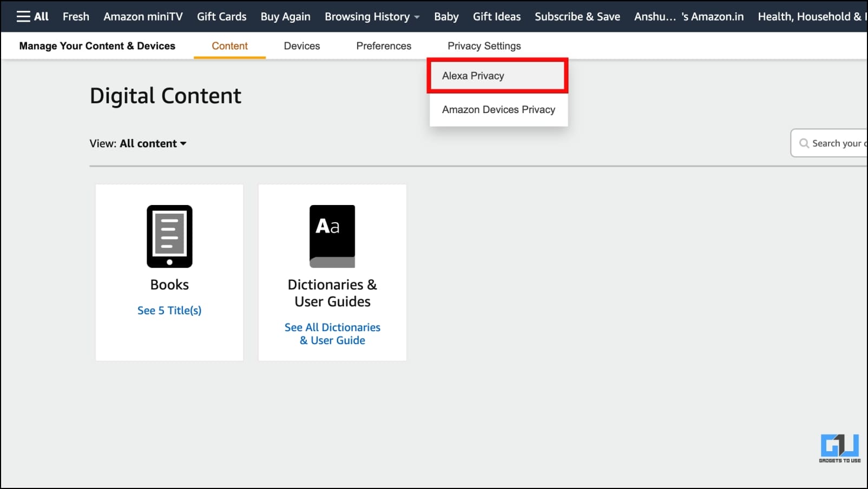Click the Books card heading
This screenshot has width=868, height=489.
click(x=169, y=285)
